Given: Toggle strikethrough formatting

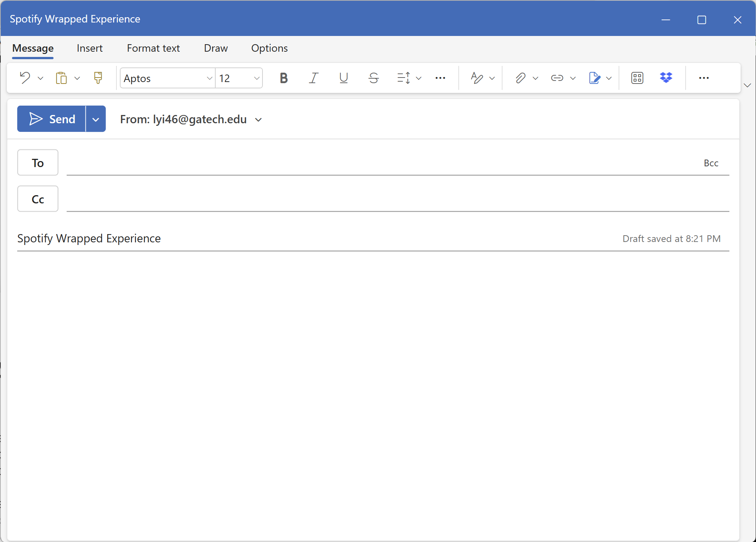Looking at the screenshot, I should pyautogui.click(x=373, y=78).
